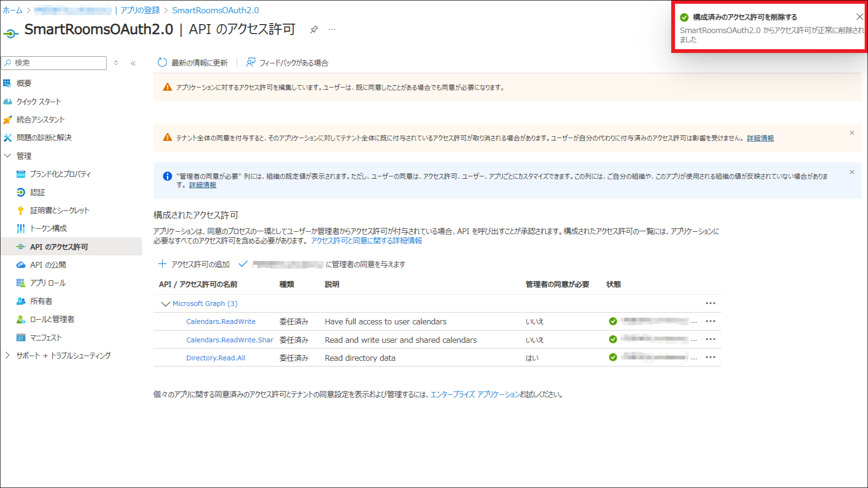Close the tenant-wide consent warning banner
Viewport: 868px width, 488px height.
click(x=851, y=133)
